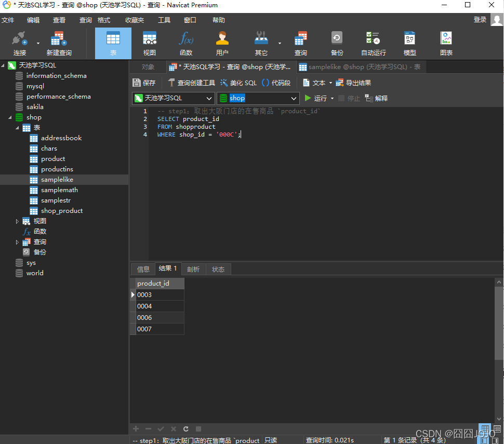The height and width of the screenshot is (444, 504).
Task: Click 美化 SQL to beautify code
Action: point(238,83)
